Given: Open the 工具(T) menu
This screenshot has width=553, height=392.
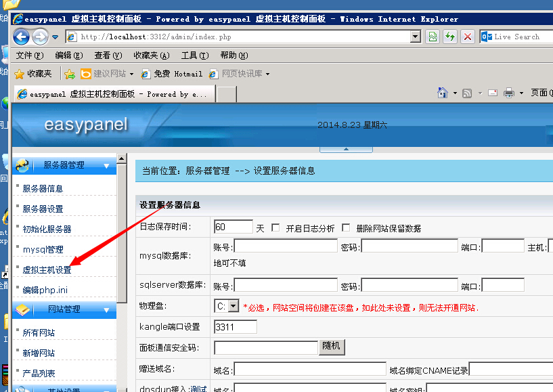Looking at the screenshot, I should point(195,56).
